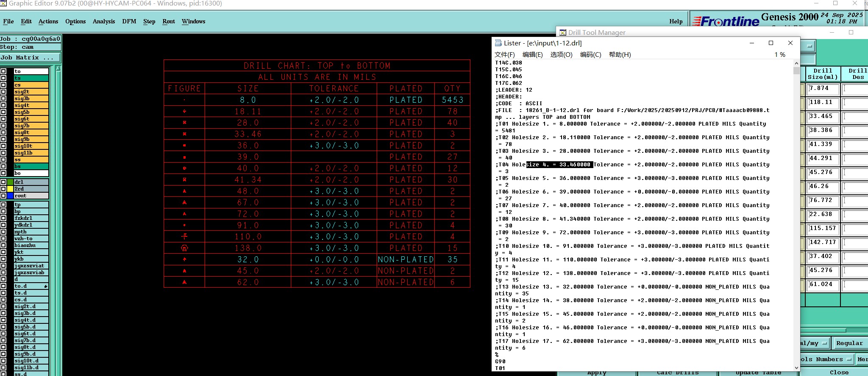Open Lister's 选项(O) menu
This screenshot has width=868, height=376.
562,55
